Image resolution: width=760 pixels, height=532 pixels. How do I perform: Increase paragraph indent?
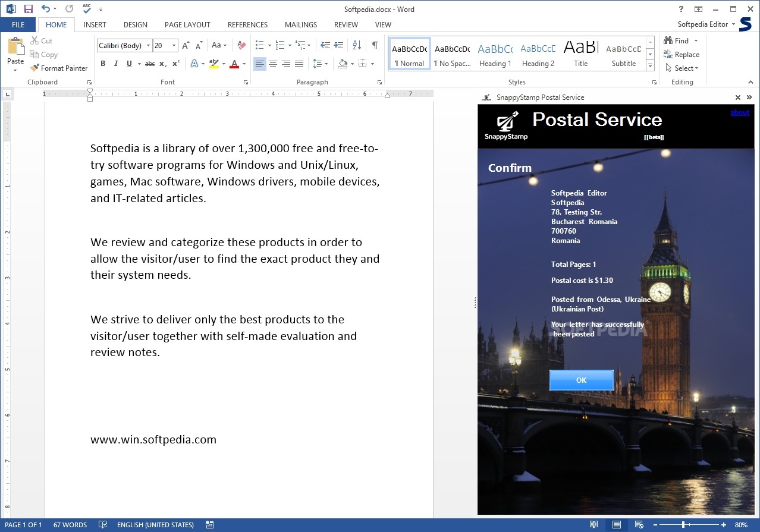tap(338, 45)
